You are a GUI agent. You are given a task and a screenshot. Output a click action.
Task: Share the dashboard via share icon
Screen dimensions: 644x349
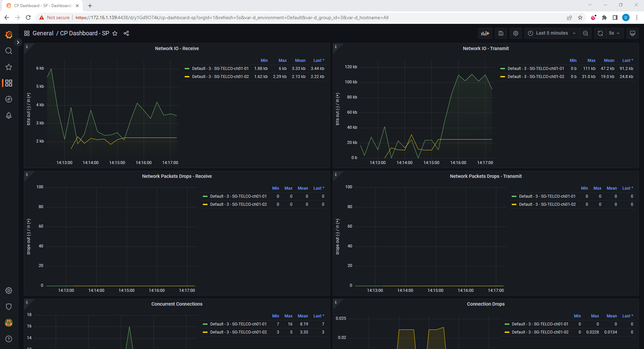pos(126,33)
